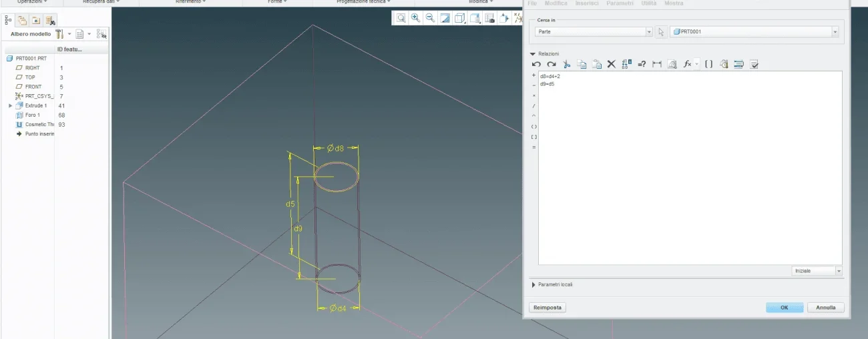Click the select object arrow button
Screen dimensions: 868x339
click(661, 31)
